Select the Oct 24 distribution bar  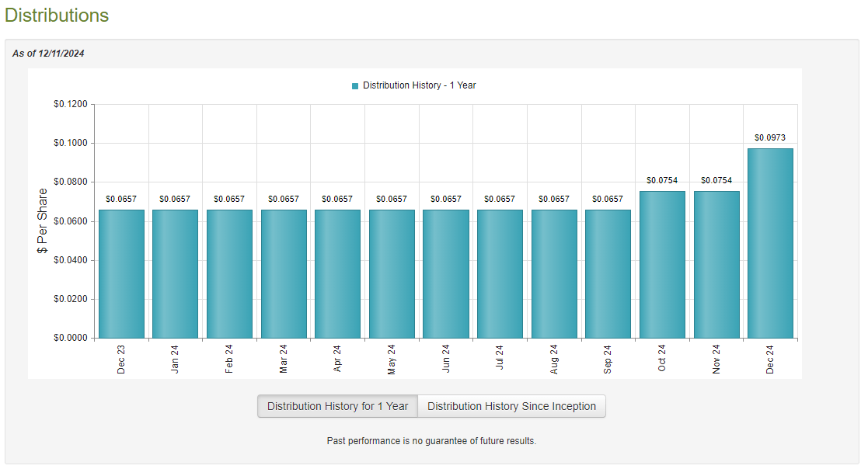click(662, 264)
